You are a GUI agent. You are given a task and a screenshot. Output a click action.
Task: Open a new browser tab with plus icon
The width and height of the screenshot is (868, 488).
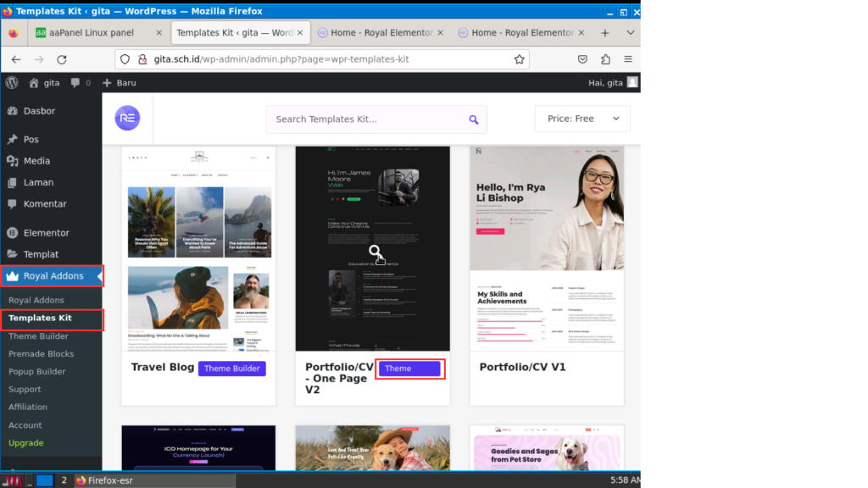(604, 33)
